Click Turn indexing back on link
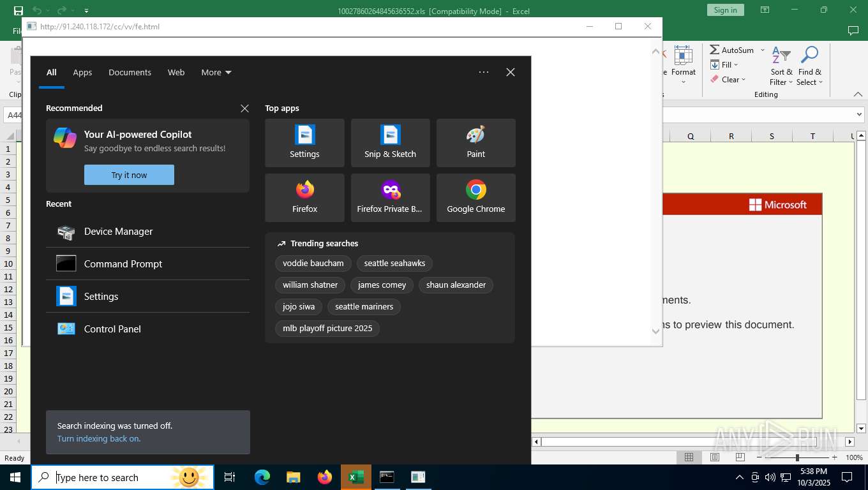Screen dimensions: 868x490 pos(99,438)
